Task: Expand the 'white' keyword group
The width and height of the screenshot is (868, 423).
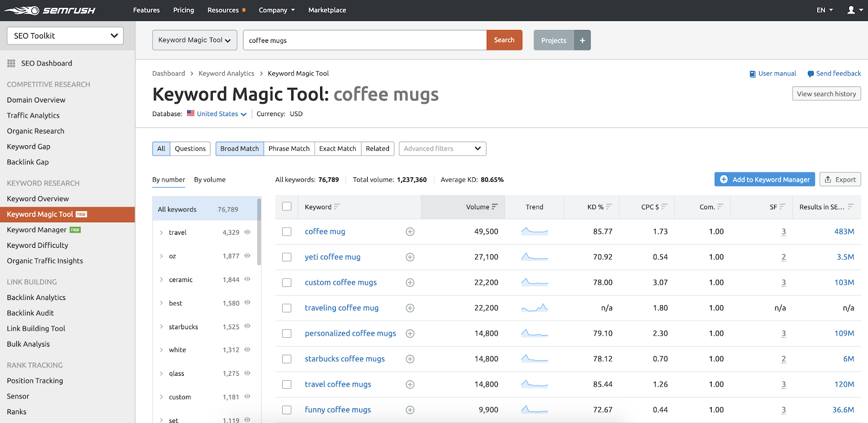Action: [x=162, y=350]
